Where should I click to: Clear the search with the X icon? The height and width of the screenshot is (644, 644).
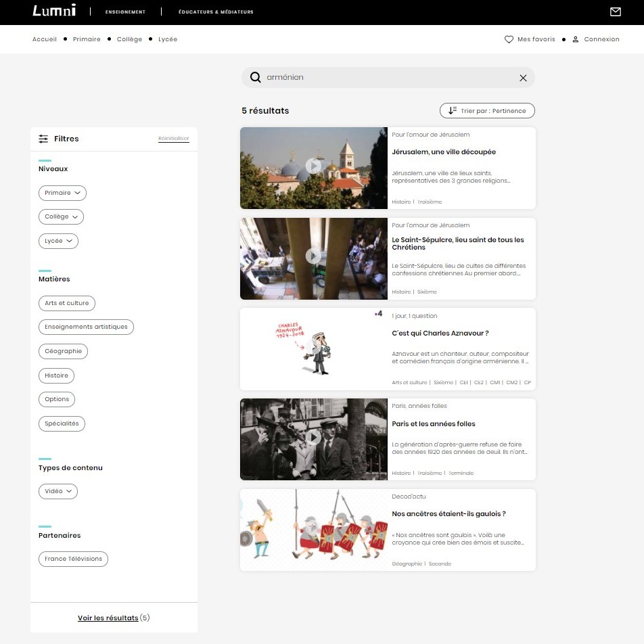pyautogui.click(x=523, y=78)
